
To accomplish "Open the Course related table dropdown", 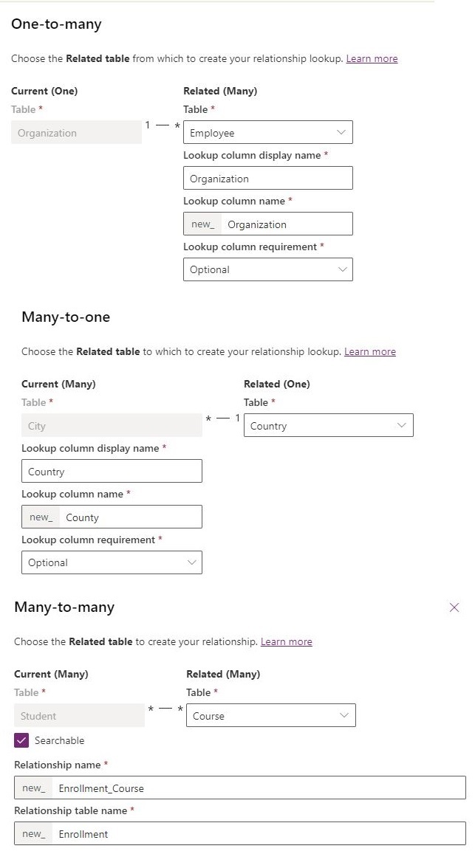I will point(270,716).
